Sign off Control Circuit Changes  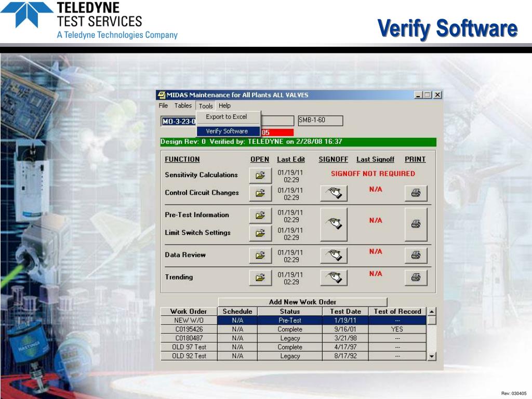(334, 193)
